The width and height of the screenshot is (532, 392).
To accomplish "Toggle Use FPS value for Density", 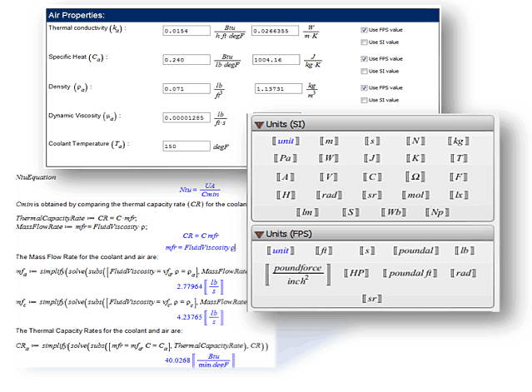I will (364, 88).
